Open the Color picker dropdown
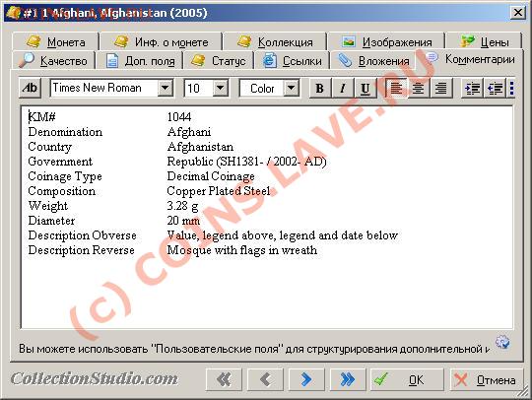Image resolution: width=532 pixels, height=400 pixels. click(291, 89)
